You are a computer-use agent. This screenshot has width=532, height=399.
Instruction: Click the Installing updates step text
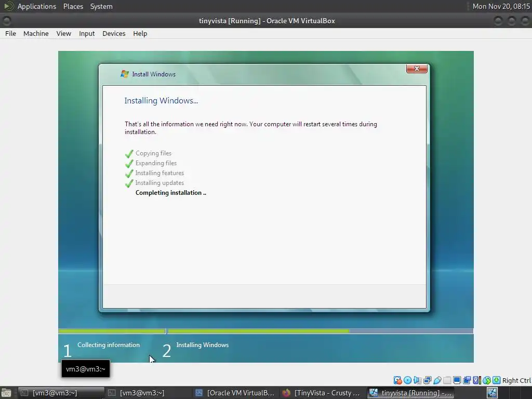pos(159,183)
